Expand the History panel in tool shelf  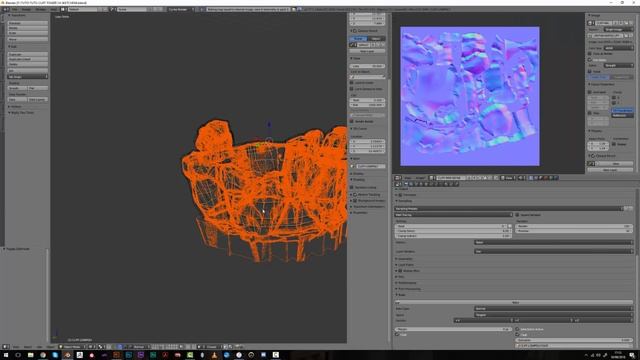[x=16, y=107]
